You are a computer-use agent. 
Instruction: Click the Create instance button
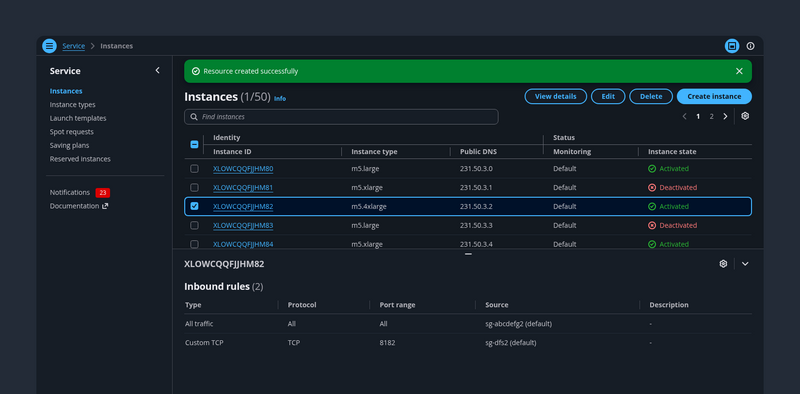coord(714,96)
